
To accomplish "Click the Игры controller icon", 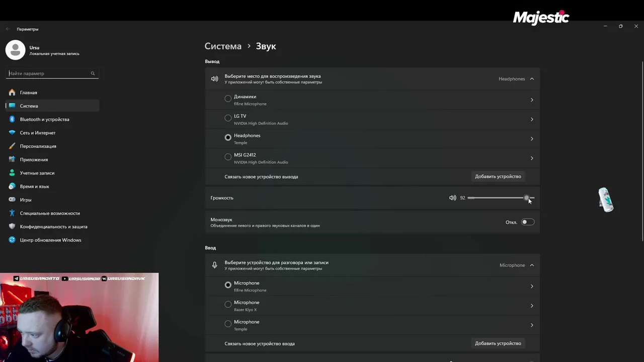I will 12,200.
